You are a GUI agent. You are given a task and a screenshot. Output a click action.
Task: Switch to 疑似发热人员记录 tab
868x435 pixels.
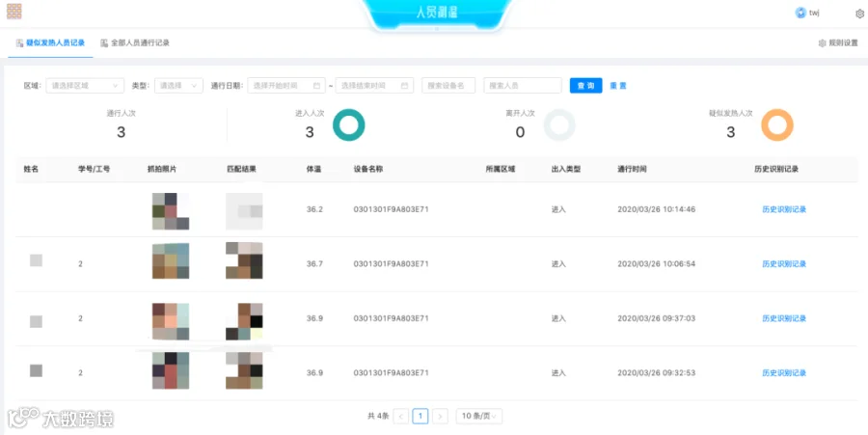[50, 43]
